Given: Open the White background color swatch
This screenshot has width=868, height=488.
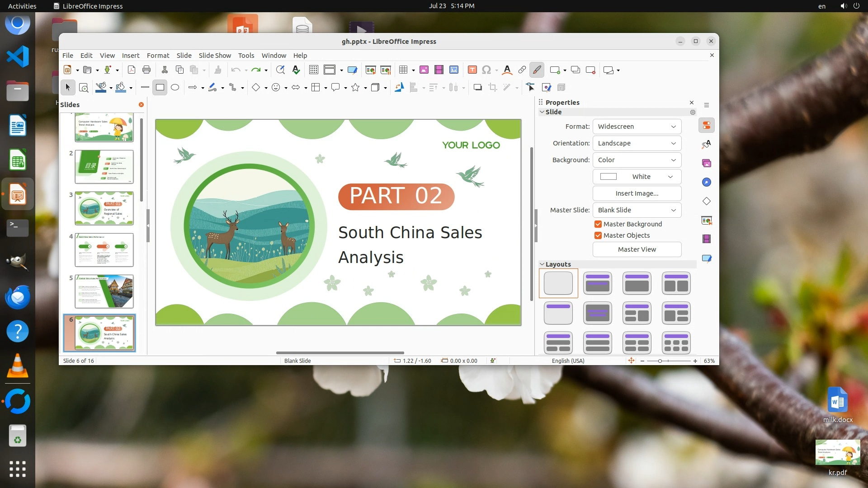Looking at the screenshot, I should tap(637, 177).
